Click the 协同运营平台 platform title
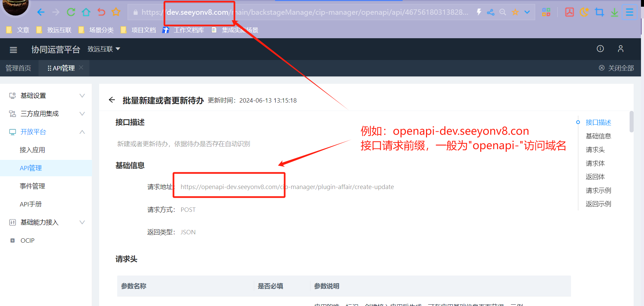Viewport: 644px width, 306px height. pyautogui.click(x=56, y=50)
